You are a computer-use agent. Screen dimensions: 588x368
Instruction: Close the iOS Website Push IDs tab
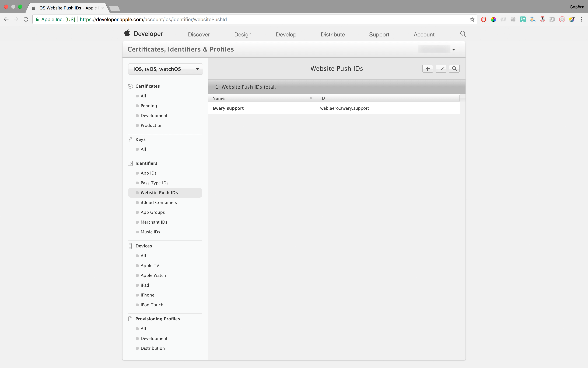[x=103, y=8]
